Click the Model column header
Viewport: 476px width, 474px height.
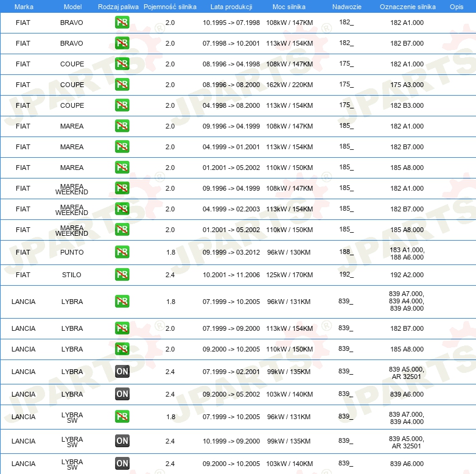coord(72,6)
